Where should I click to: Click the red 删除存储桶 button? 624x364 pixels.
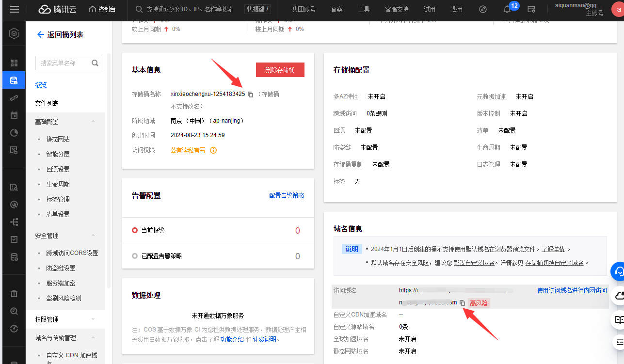pyautogui.click(x=280, y=70)
